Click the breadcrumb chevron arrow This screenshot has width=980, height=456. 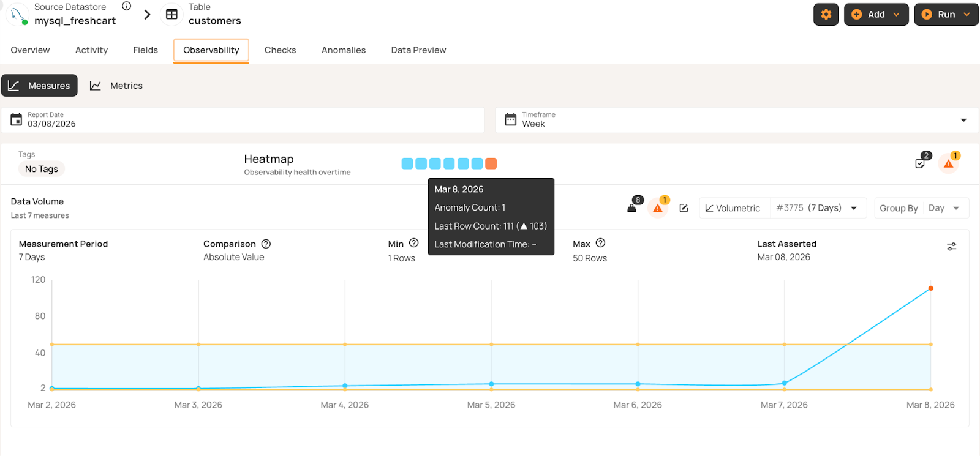tap(147, 14)
